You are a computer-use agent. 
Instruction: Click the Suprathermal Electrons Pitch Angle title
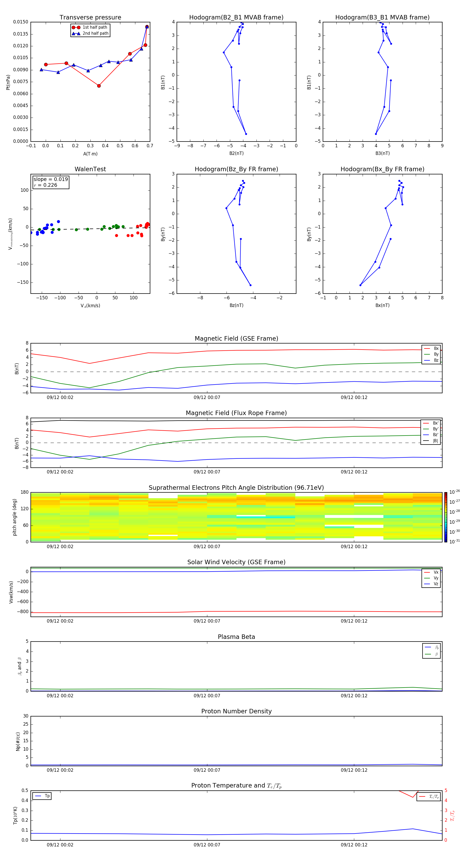click(236, 488)
